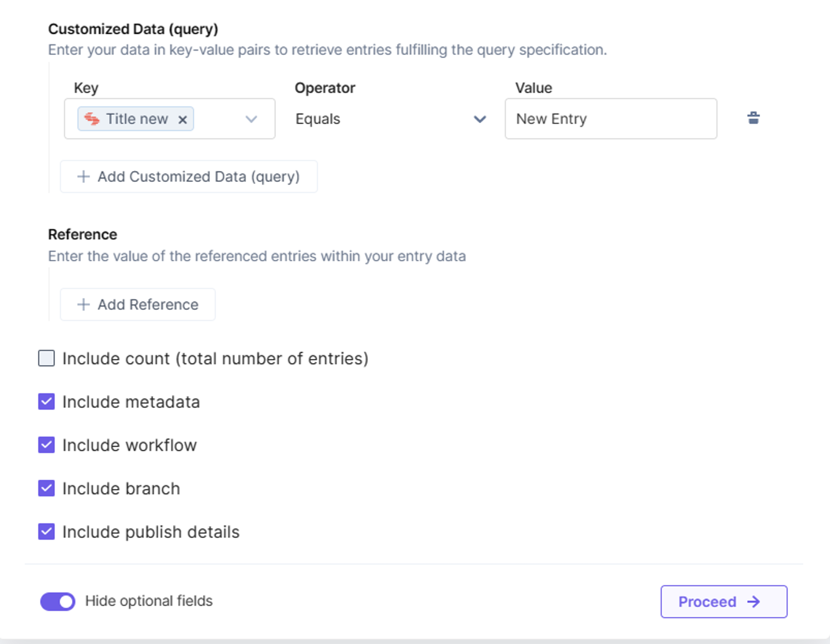Click the 'Include publish details' label text

[x=151, y=532]
